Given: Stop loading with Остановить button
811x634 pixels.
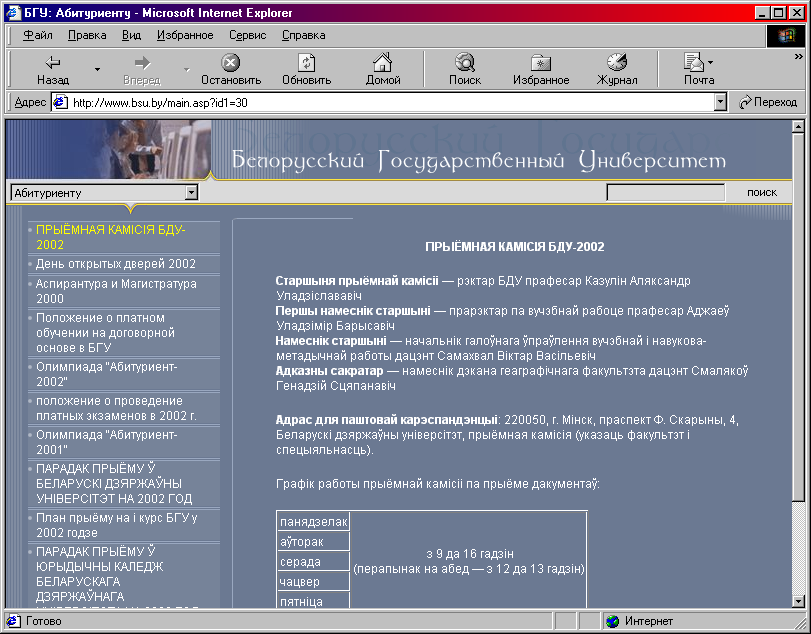Looking at the screenshot, I should pos(231,69).
